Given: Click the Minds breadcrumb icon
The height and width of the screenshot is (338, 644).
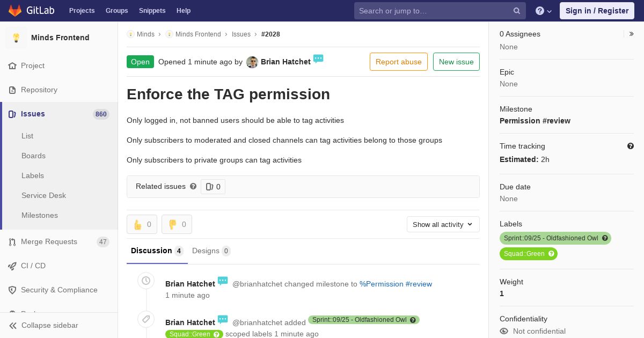Looking at the screenshot, I should 130,34.
